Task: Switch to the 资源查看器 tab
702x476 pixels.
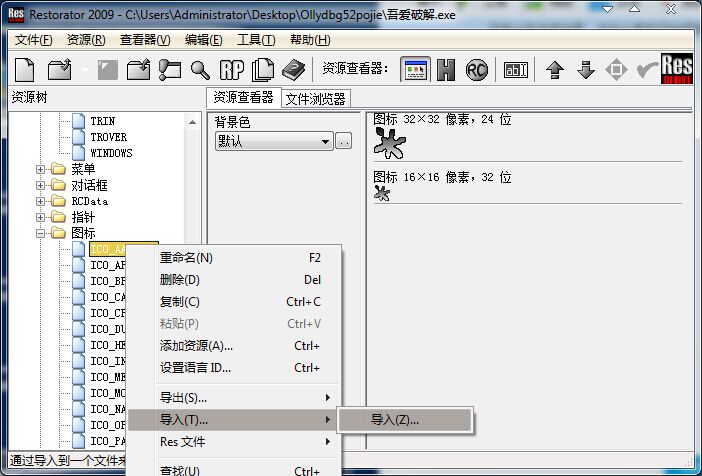Action: [x=243, y=98]
